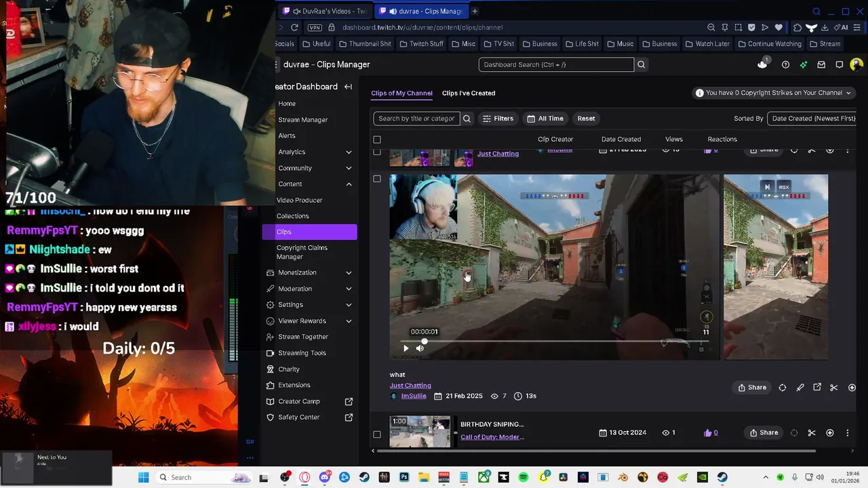Screen dimensions: 868x488
Task: Play the clip preview
Action: point(406,348)
